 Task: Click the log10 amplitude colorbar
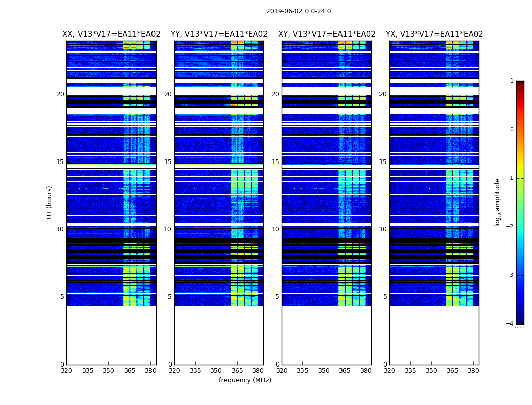point(520,202)
